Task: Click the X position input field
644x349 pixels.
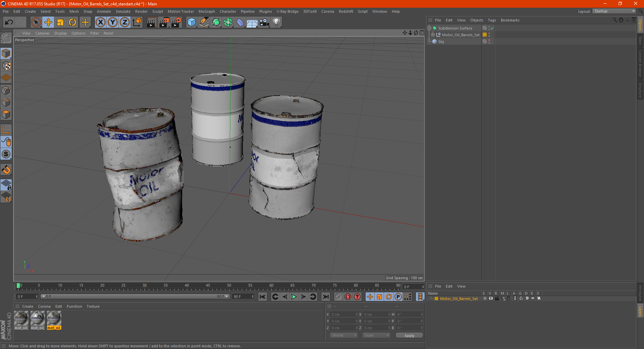Action: [343, 314]
